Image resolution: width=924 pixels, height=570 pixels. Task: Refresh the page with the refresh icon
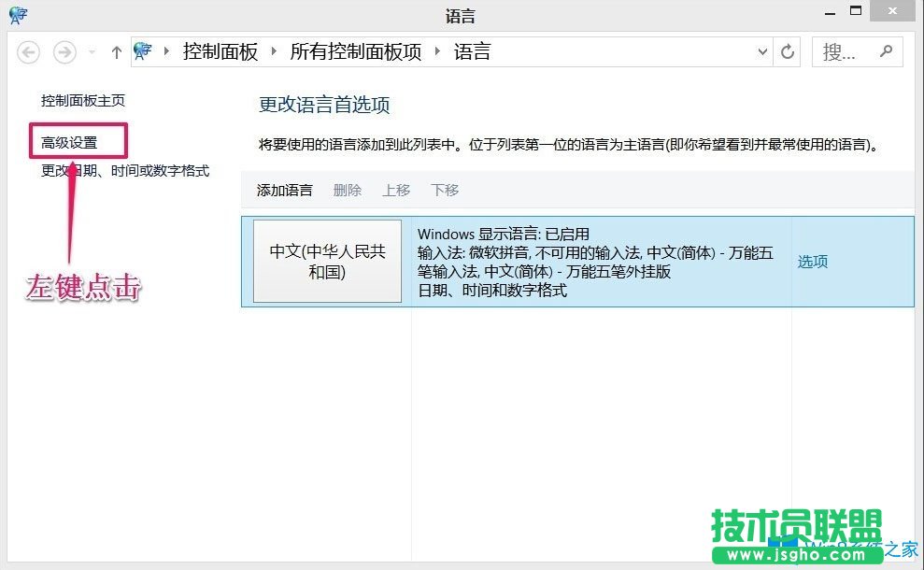pyautogui.click(x=787, y=52)
